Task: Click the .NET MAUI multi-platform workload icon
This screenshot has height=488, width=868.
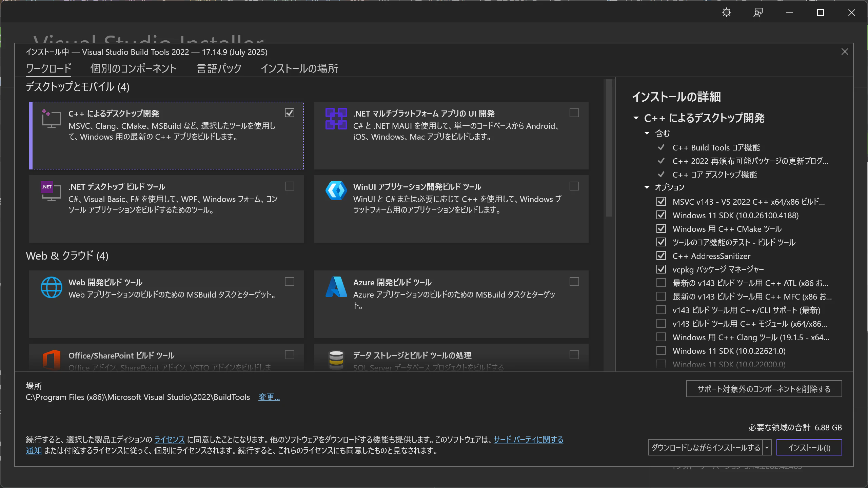Action: (x=336, y=119)
